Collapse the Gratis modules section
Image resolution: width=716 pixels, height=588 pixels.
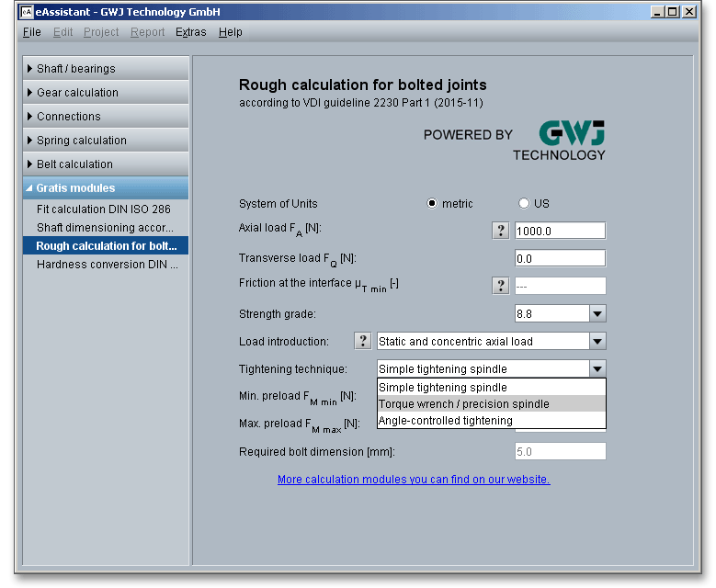coord(106,188)
